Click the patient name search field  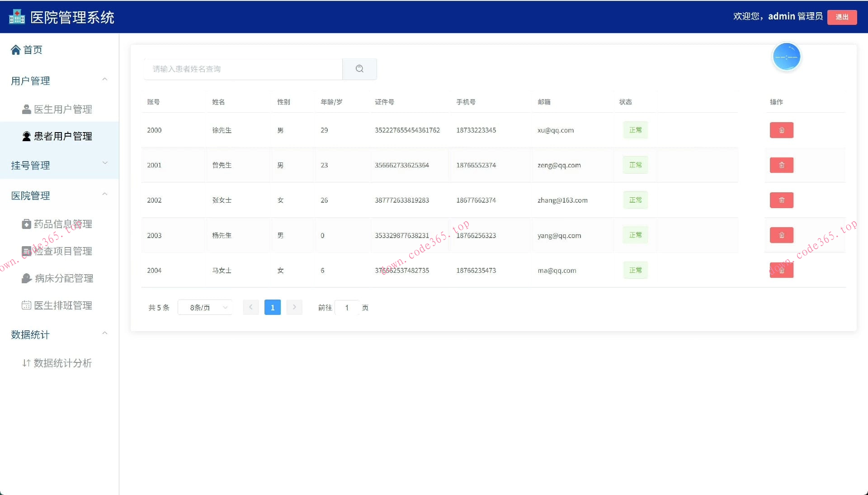(x=243, y=69)
